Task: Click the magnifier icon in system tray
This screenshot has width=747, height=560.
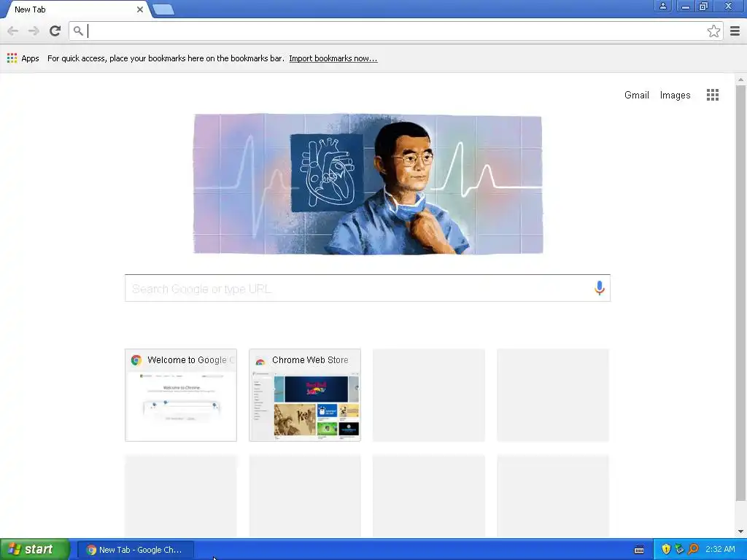Action: tap(693, 549)
